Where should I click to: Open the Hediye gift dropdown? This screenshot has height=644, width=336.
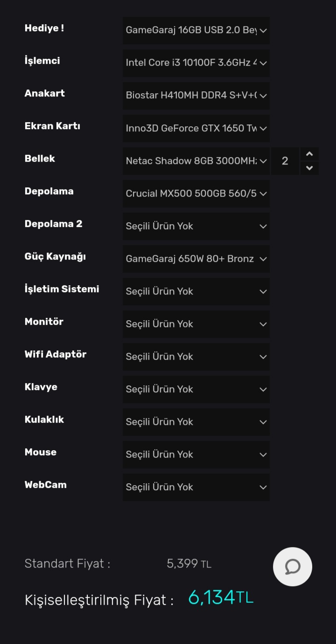coord(196,30)
